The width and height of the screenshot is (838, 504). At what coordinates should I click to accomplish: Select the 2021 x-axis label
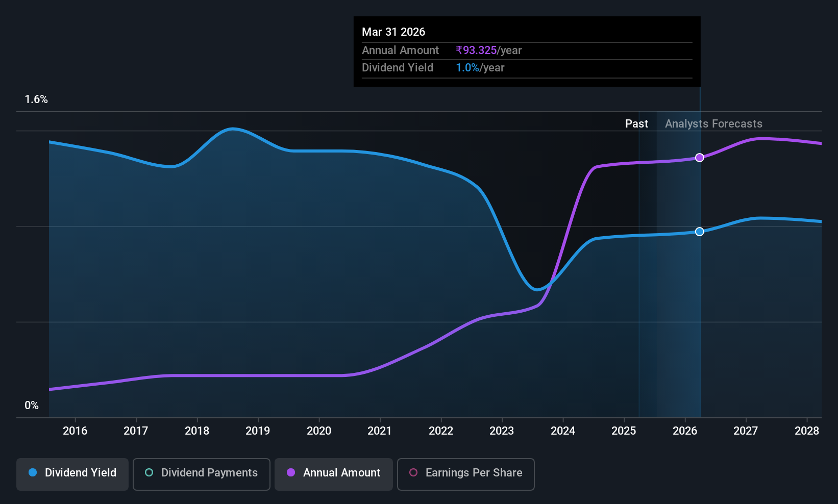pyautogui.click(x=380, y=431)
